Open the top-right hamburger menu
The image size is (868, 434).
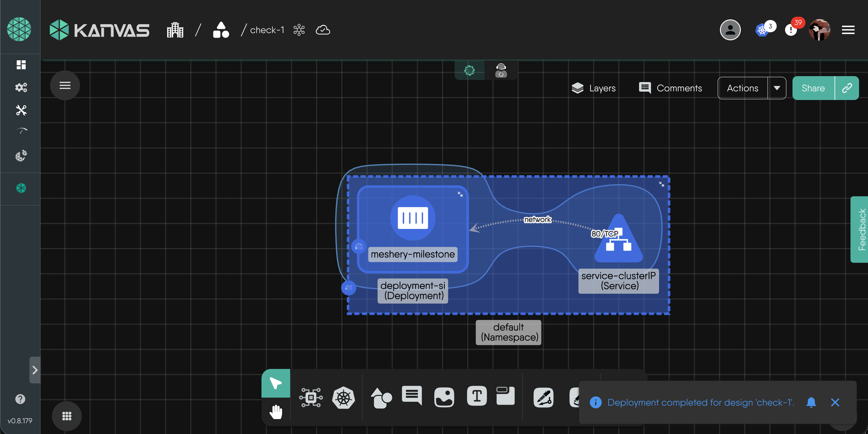tap(848, 30)
